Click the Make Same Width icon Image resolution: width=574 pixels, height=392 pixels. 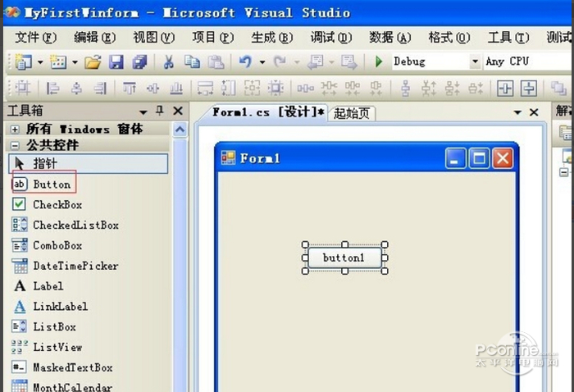(205, 89)
